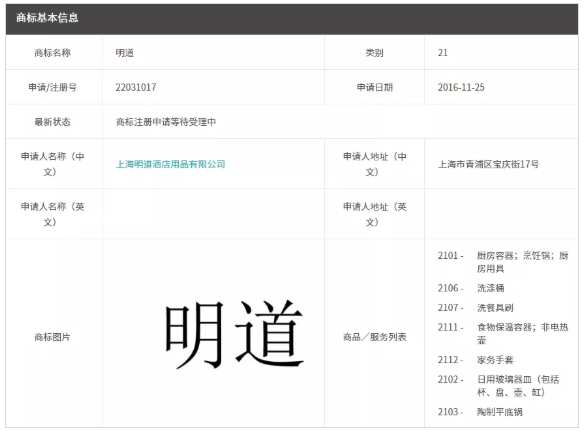Select goods item 2103 陶制平底锅

(x=480, y=412)
